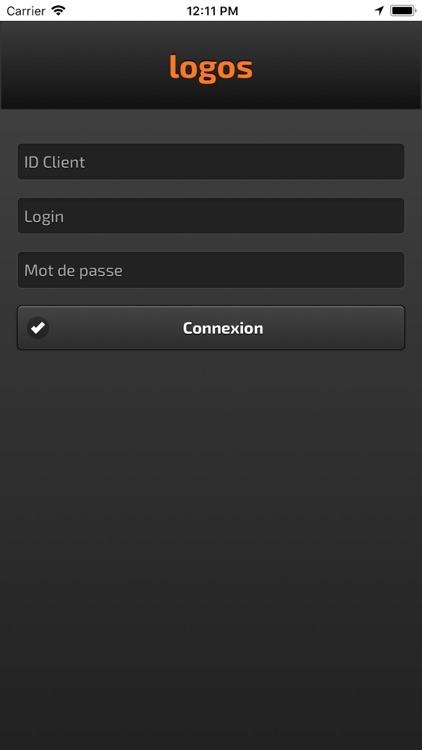The height and width of the screenshot is (750, 422).
Task: Submit the form with the Connexion label
Action: coord(223,328)
